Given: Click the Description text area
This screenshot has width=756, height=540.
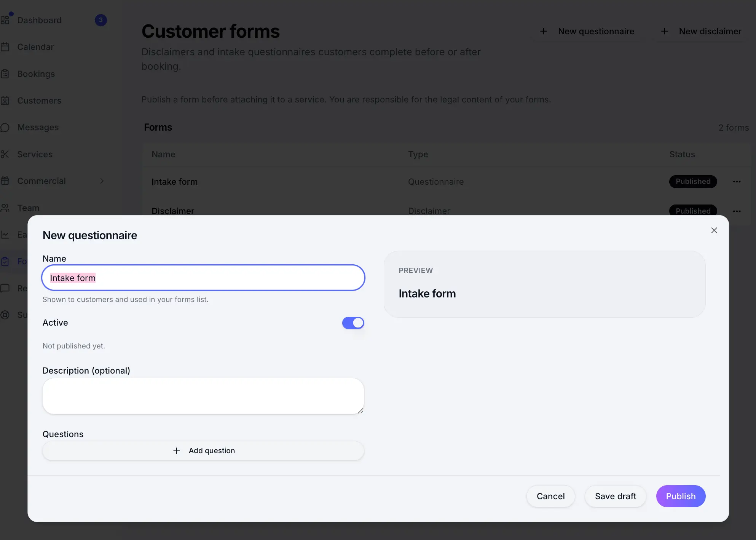Looking at the screenshot, I should click(x=203, y=396).
